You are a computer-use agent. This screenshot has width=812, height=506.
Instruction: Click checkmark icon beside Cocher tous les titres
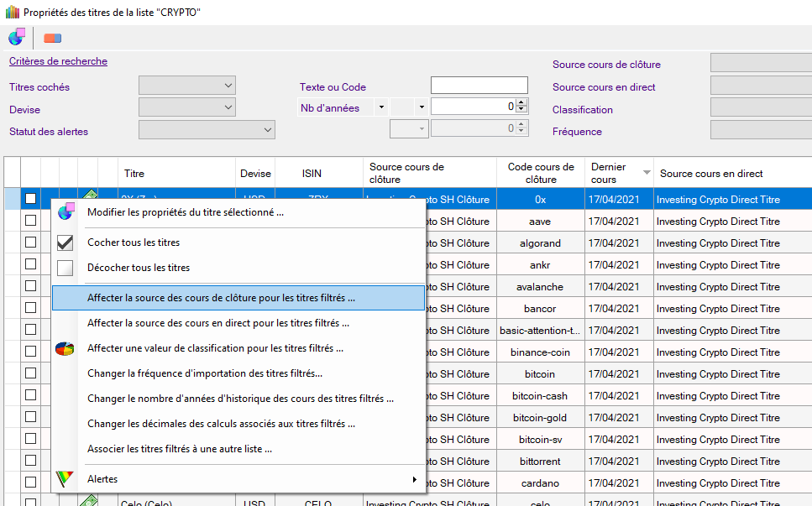(x=65, y=243)
